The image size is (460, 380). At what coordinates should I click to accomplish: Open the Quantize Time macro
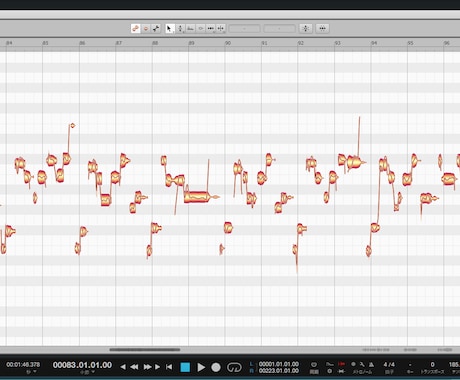pyautogui.click(x=322, y=28)
